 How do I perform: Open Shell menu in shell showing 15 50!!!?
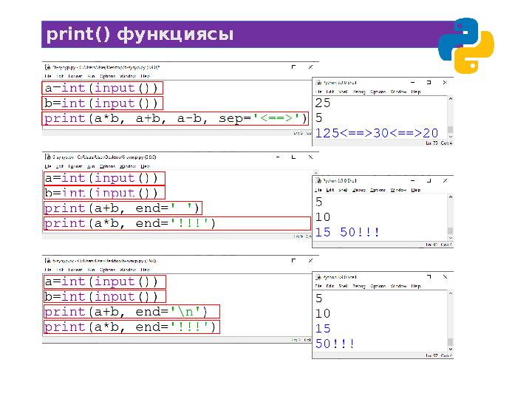click(x=344, y=190)
